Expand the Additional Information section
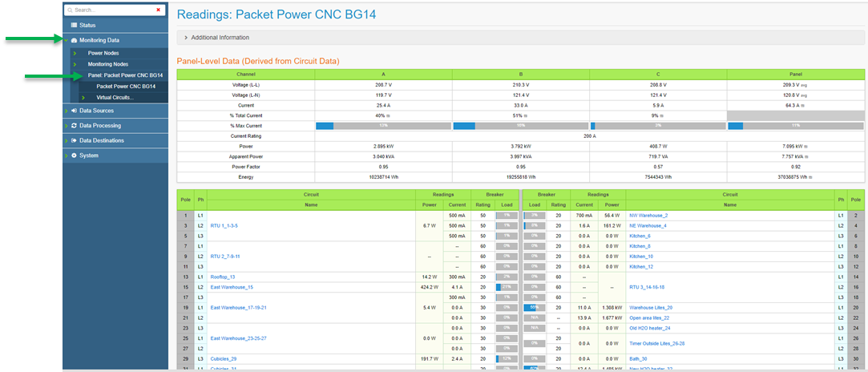This screenshot has width=868, height=372. click(x=186, y=38)
